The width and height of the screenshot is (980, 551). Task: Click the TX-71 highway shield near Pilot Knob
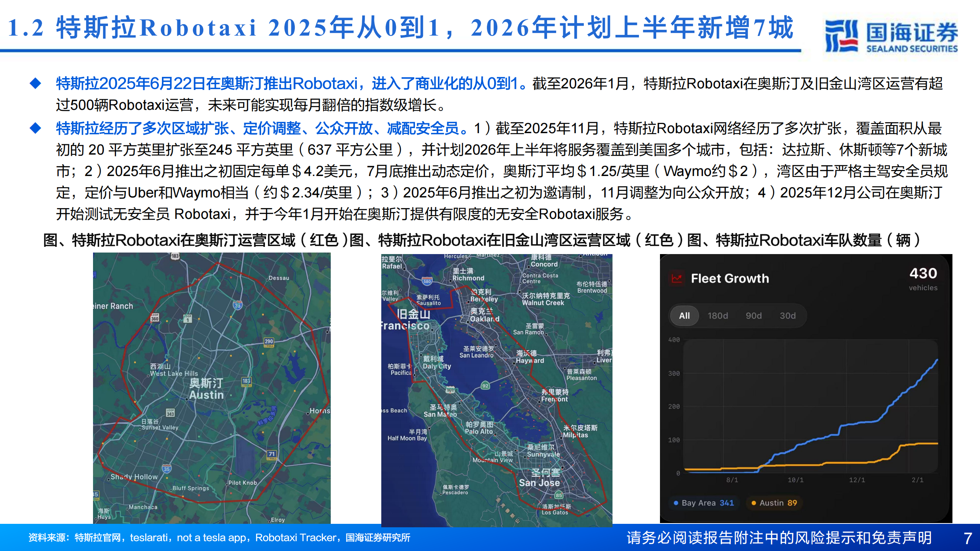[x=272, y=455]
